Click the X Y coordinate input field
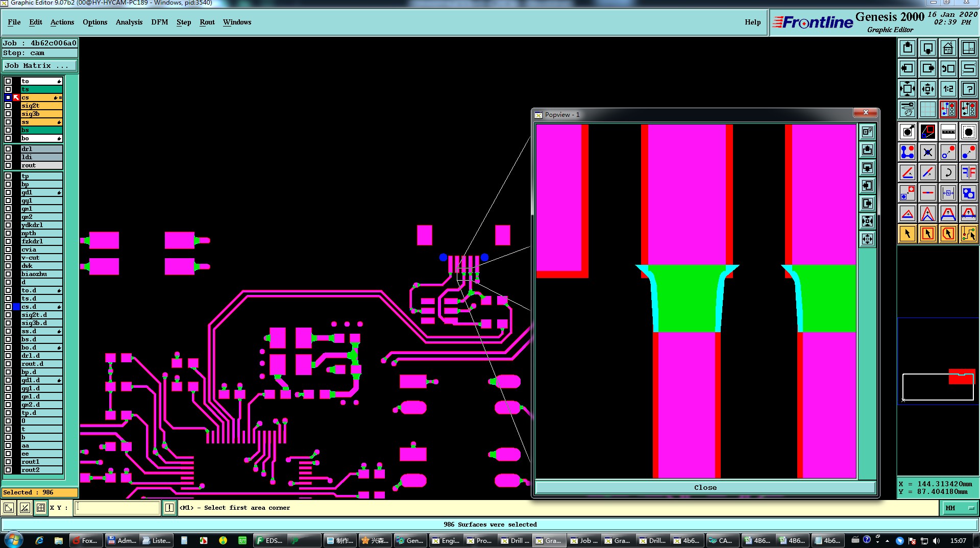 click(117, 508)
